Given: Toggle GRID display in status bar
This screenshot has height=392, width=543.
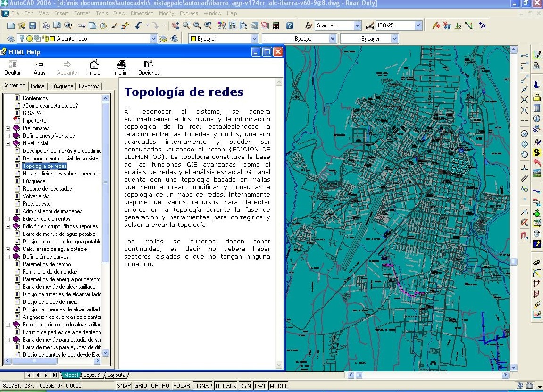Looking at the screenshot, I should (141, 386).
